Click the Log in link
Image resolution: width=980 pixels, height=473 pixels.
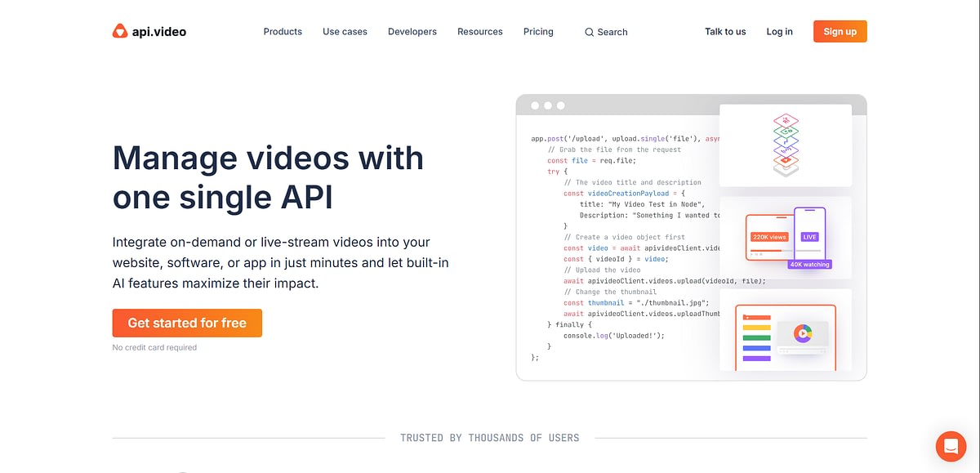pyautogui.click(x=779, y=31)
